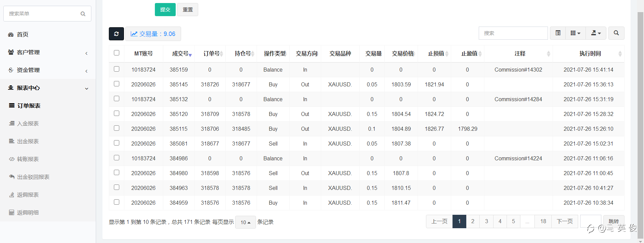
Task: Check row with 成交号 385115
Action: [x=117, y=128]
